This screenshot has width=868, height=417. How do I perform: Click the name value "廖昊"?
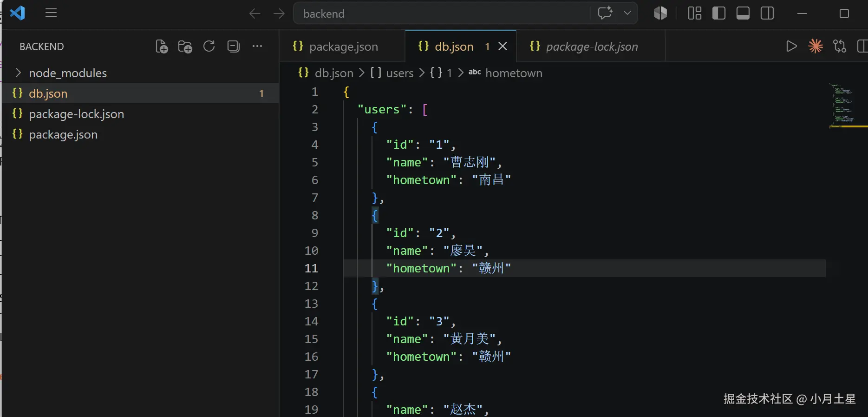coord(463,251)
